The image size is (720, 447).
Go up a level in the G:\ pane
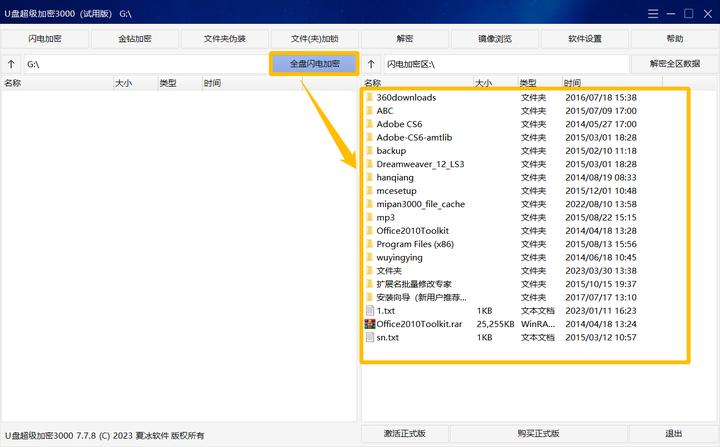click(x=11, y=64)
